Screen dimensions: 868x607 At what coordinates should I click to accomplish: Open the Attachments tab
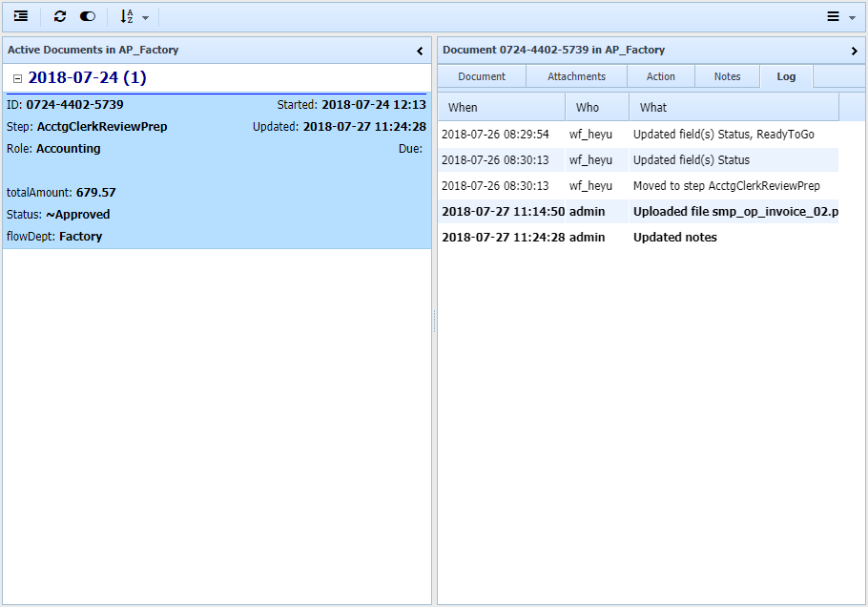click(576, 76)
